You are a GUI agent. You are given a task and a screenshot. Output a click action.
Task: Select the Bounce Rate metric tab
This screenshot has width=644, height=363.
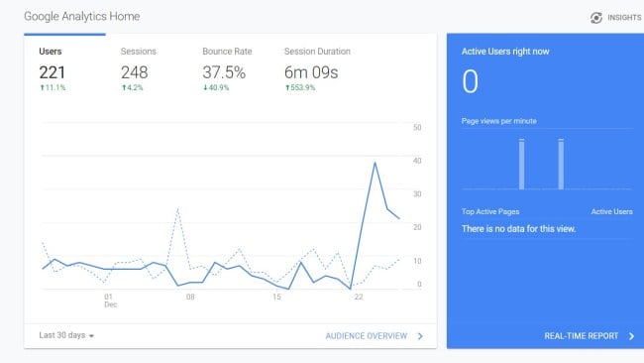(227, 68)
